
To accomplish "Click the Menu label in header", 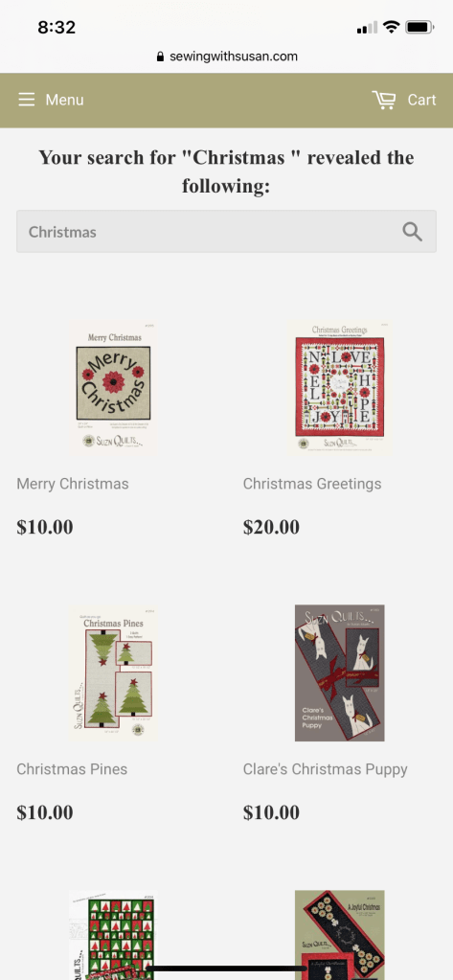I will (64, 100).
